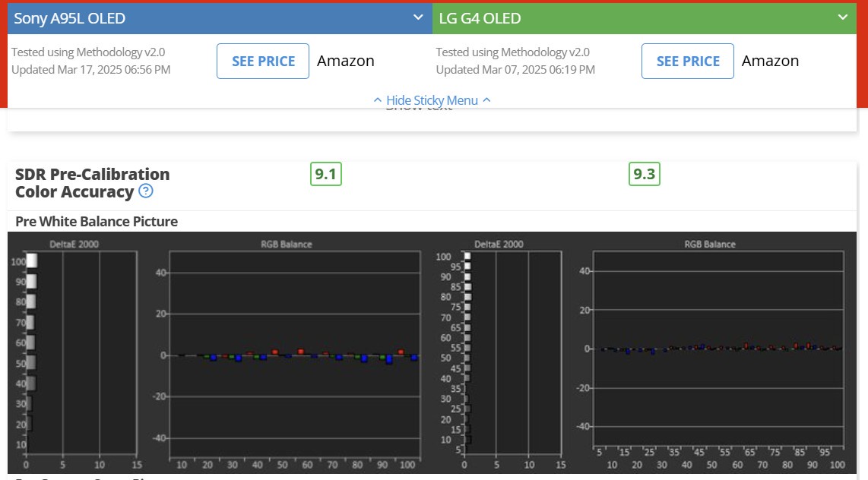Click the up chevron left of Hide Sticky Menu
The height and width of the screenshot is (480, 868).
378,100
